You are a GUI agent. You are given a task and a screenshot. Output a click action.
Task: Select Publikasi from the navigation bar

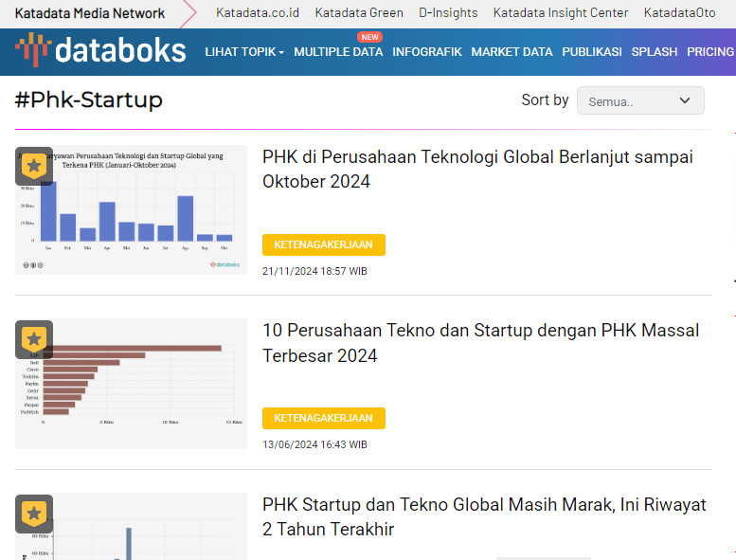592,52
